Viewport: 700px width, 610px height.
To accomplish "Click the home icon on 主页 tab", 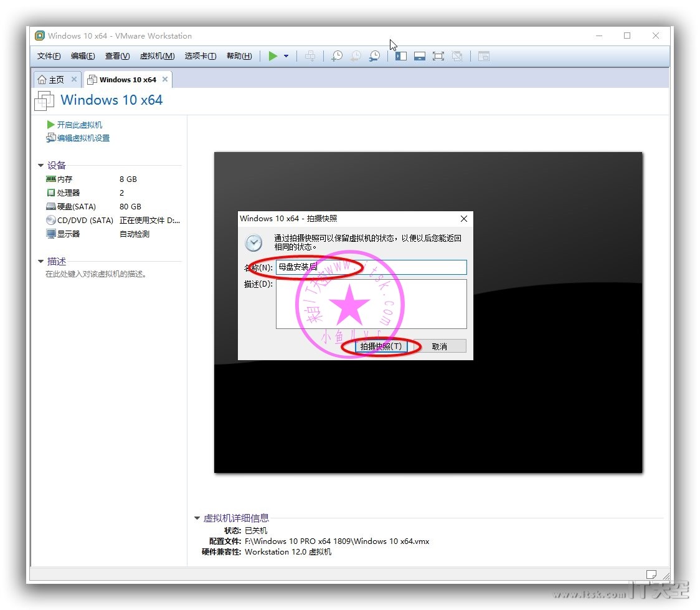I will tap(42, 80).
